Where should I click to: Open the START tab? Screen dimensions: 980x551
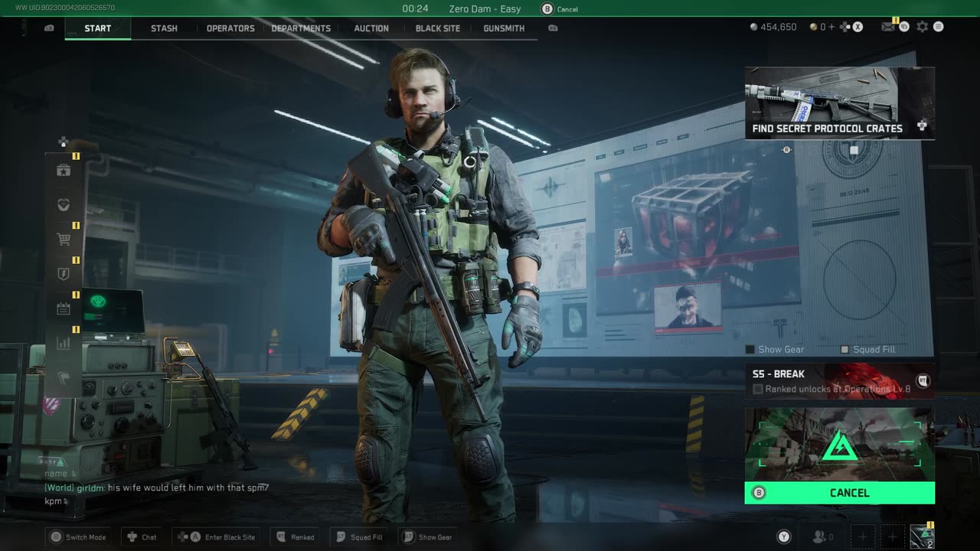(98, 28)
